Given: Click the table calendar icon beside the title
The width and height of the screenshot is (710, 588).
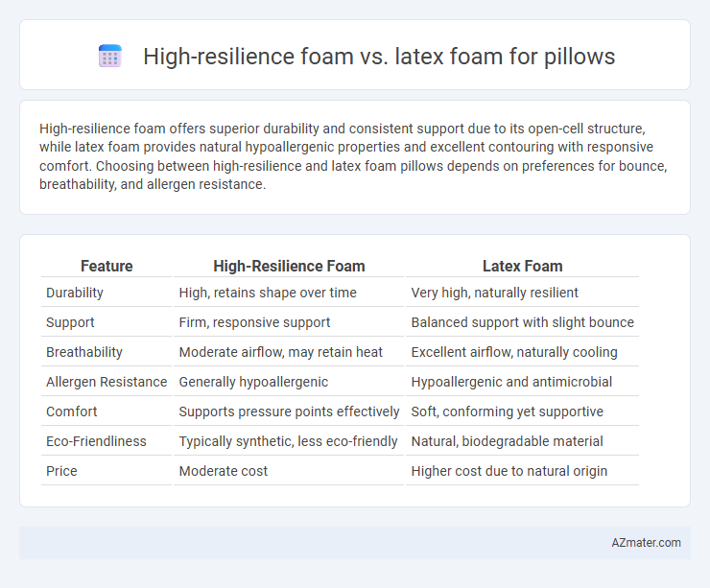Looking at the screenshot, I should pyautogui.click(x=110, y=57).
